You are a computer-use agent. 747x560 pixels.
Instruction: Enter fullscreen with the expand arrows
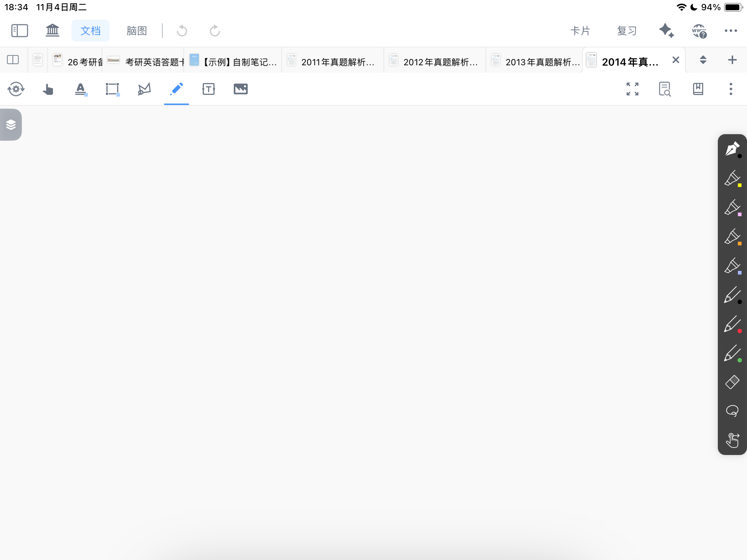(632, 89)
